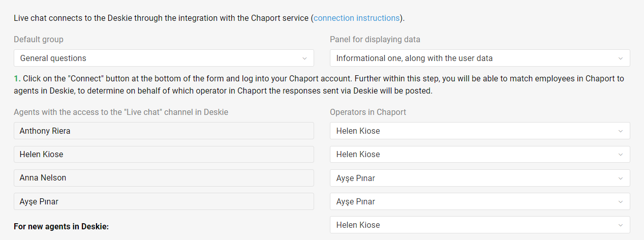This screenshot has height=240, width=644.
Task: Open operator dropdown for agent Anna Nelson
Action: pos(479,178)
